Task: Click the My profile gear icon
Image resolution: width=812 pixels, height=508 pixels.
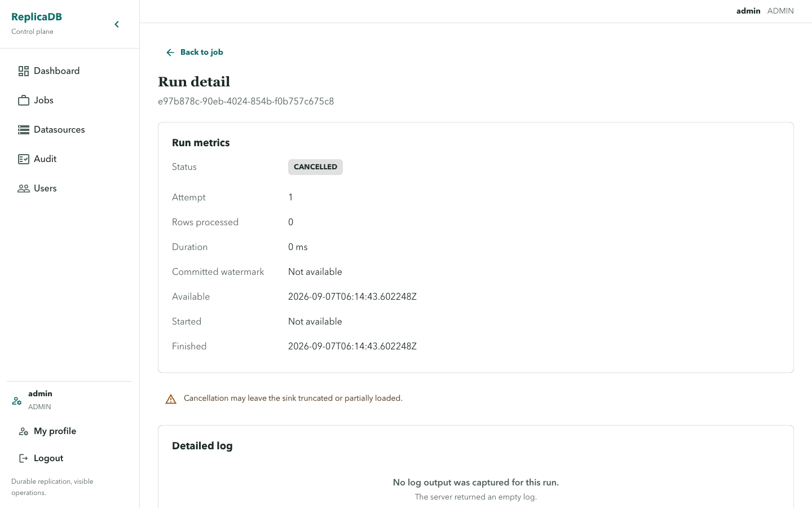Action: pos(24,431)
